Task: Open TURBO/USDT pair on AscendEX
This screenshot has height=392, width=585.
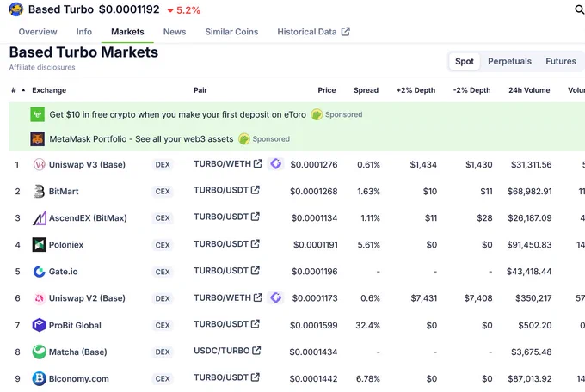Action: 221,217
